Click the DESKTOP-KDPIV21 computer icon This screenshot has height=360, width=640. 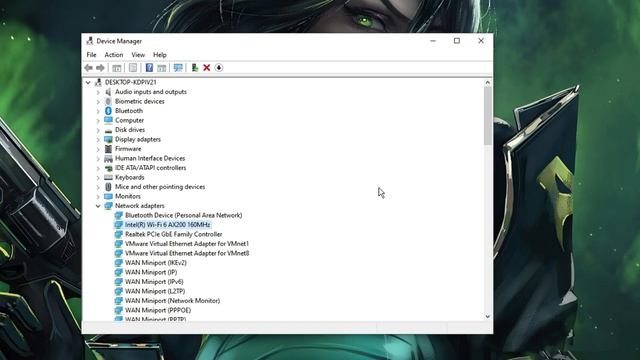pos(98,82)
